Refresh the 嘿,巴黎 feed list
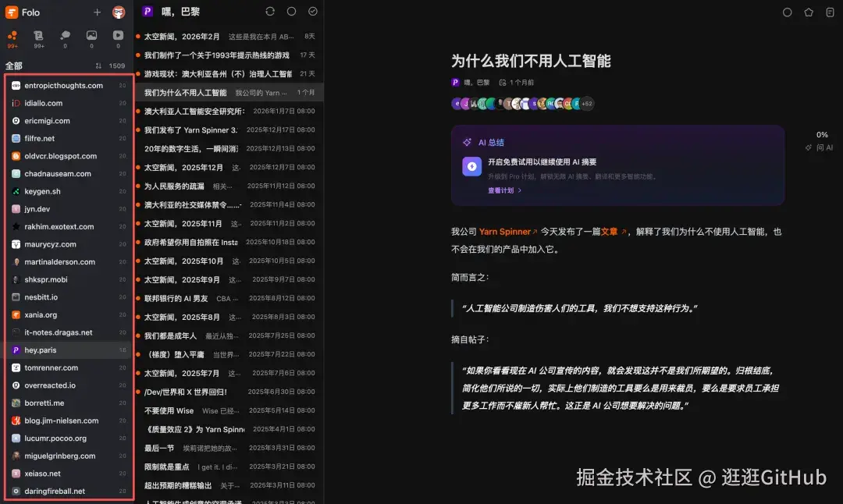The height and width of the screenshot is (504, 843). point(270,11)
